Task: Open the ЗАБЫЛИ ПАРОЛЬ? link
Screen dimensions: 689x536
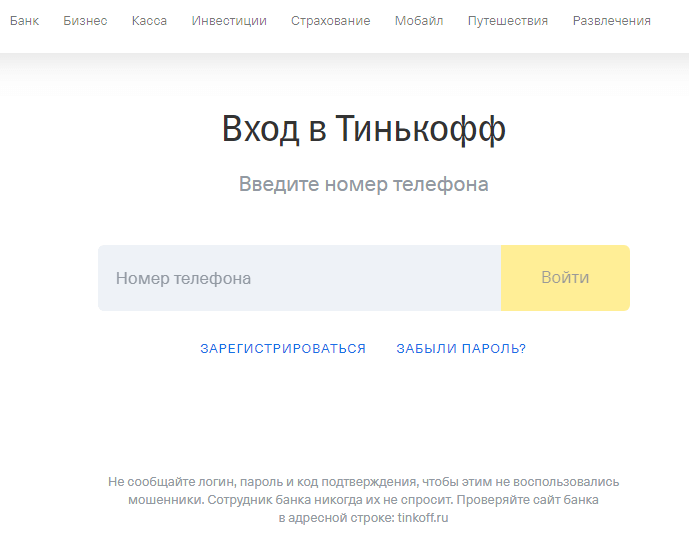Action: (461, 348)
